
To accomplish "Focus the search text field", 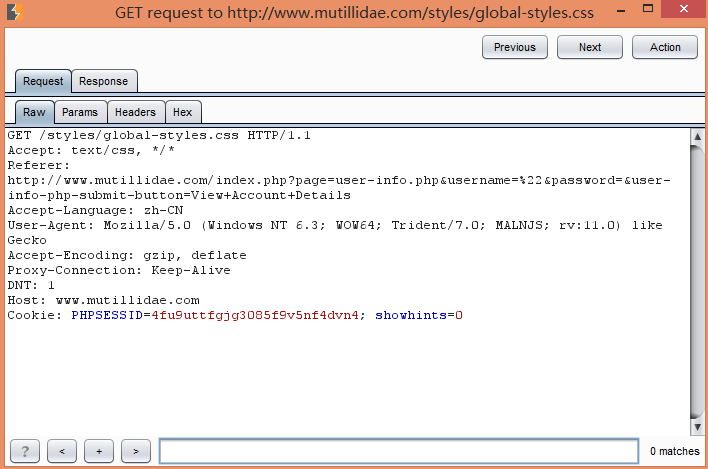I will [x=399, y=451].
